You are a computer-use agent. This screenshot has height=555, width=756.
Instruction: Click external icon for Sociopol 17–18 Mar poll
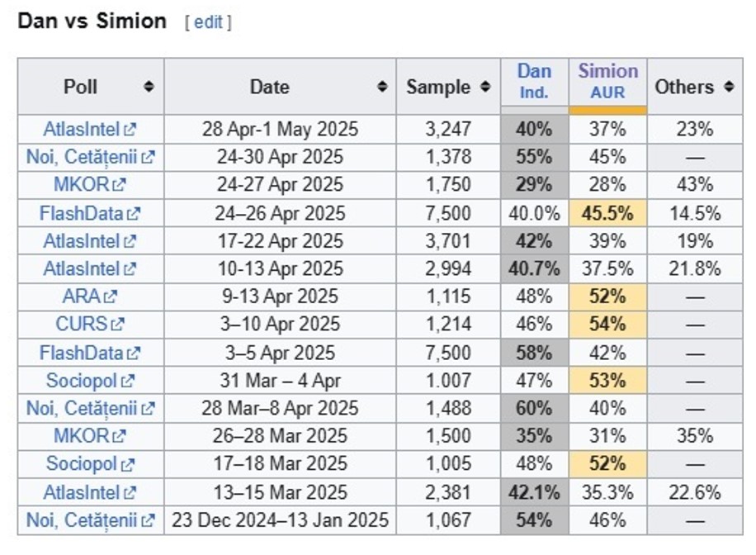[128, 465]
